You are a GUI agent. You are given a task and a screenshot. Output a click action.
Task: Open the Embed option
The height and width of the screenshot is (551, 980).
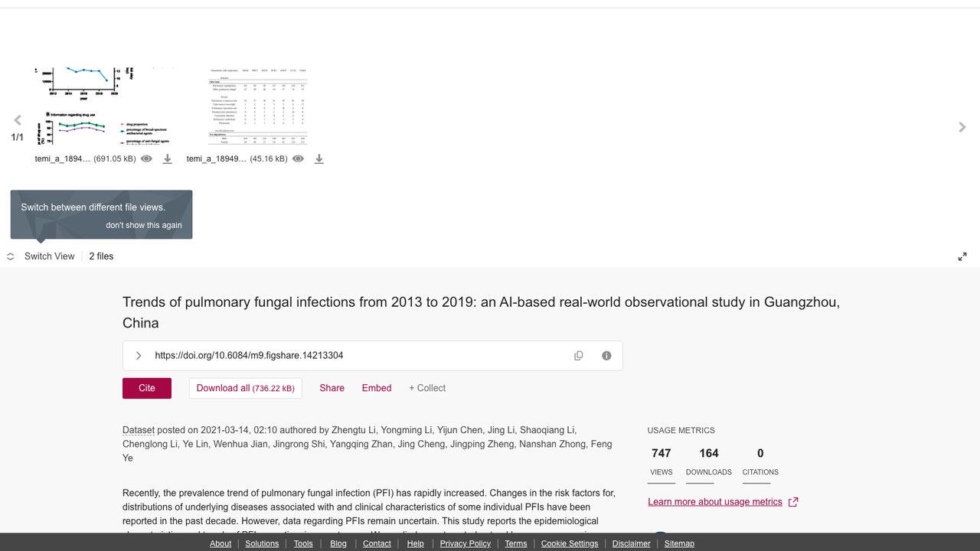click(x=377, y=388)
